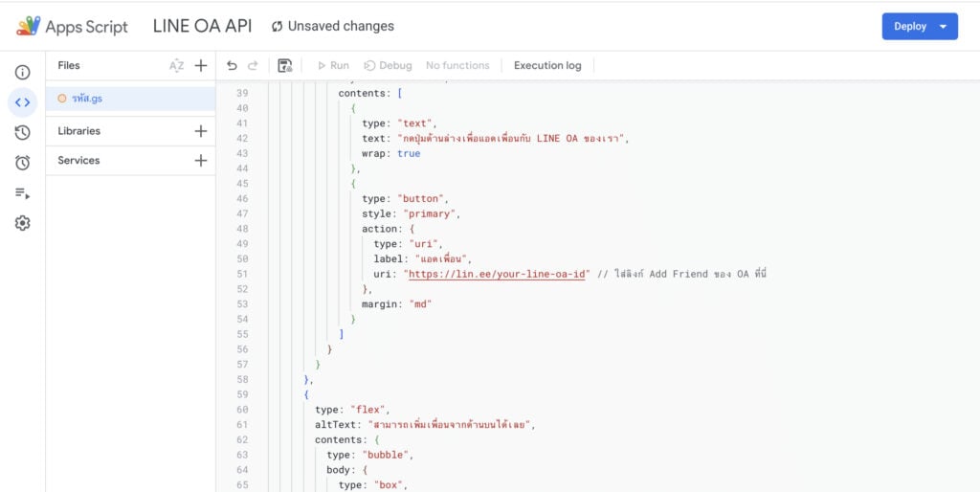Click the 'label: "แอดเพื่อน"' code line
The height and width of the screenshot is (492, 980).
(424, 258)
